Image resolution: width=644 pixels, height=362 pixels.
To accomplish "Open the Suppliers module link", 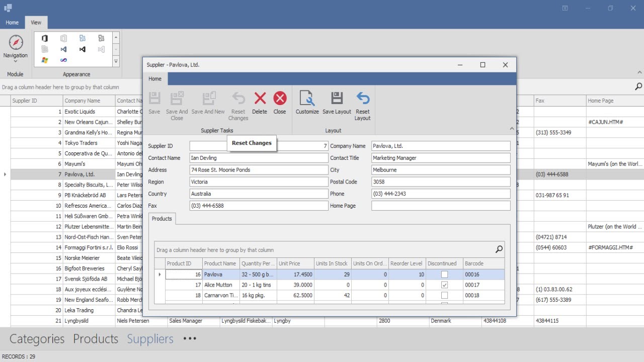I will pos(150,339).
